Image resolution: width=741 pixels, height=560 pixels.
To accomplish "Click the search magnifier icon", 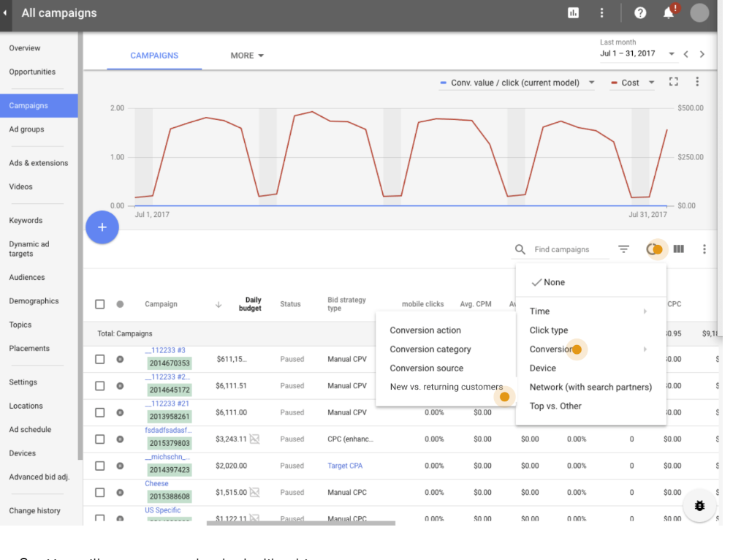I will (x=520, y=249).
